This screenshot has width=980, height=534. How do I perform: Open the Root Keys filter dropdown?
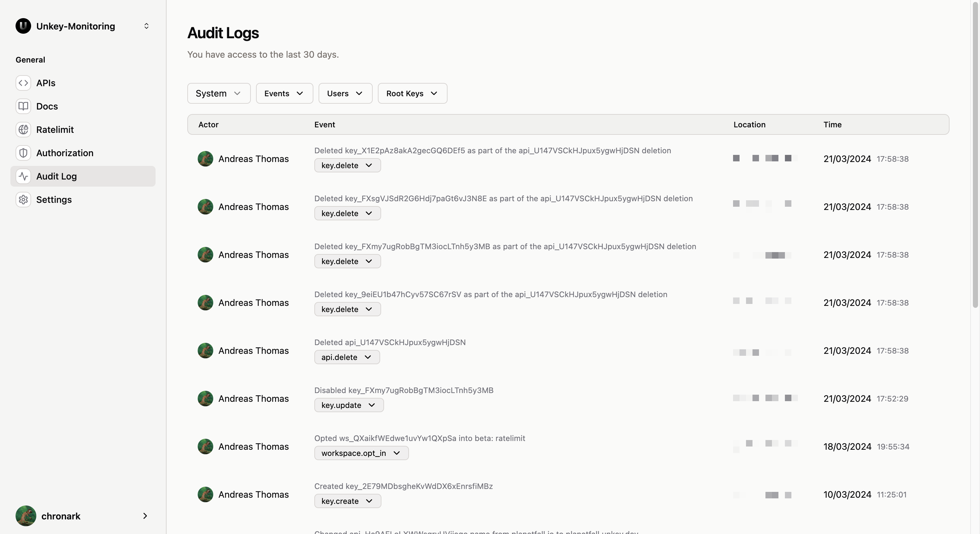413,93
